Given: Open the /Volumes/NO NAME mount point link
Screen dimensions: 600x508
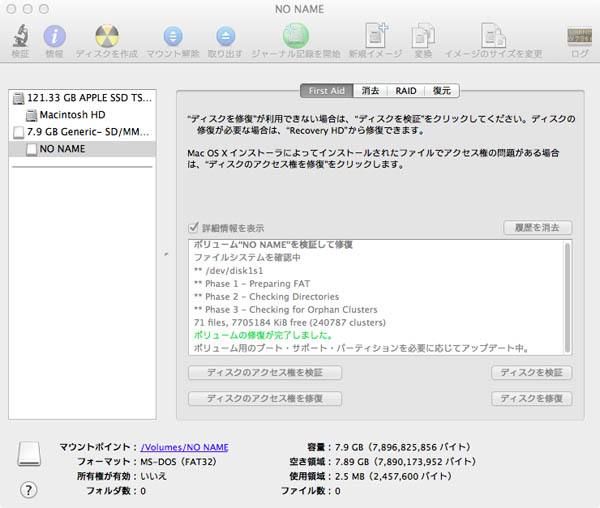Looking at the screenshot, I should [x=184, y=447].
